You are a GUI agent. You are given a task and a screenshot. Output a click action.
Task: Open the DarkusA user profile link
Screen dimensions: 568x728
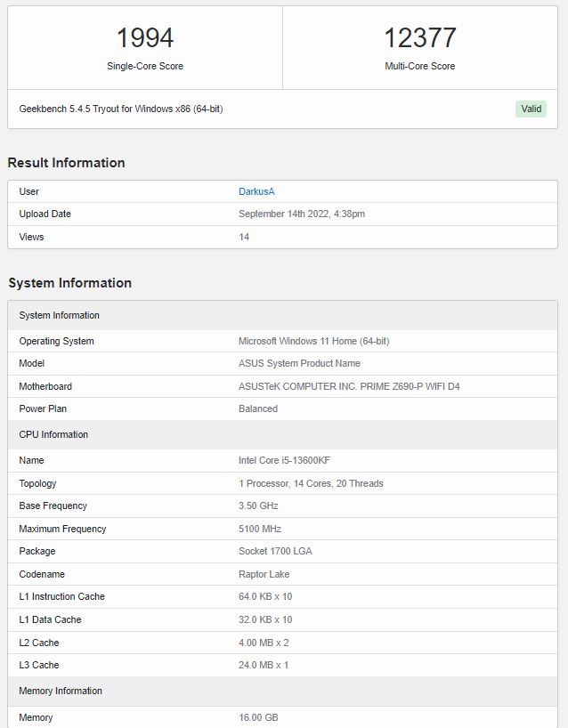(256, 191)
